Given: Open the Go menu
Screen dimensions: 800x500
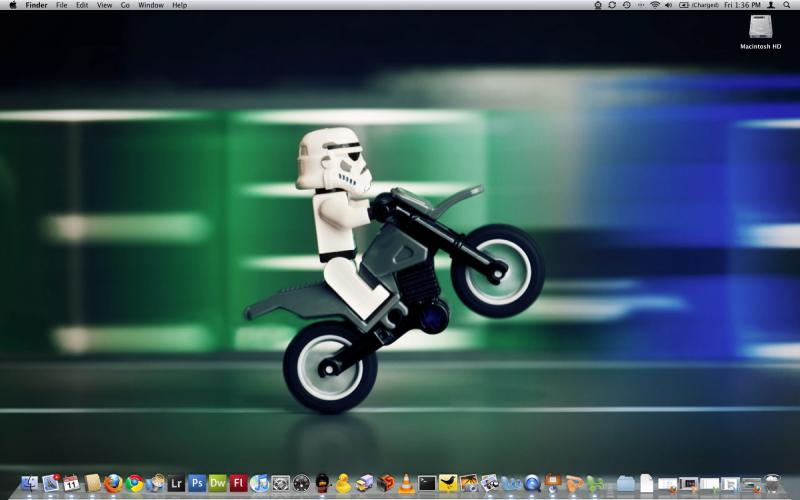Looking at the screenshot, I should click(x=125, y=5).
